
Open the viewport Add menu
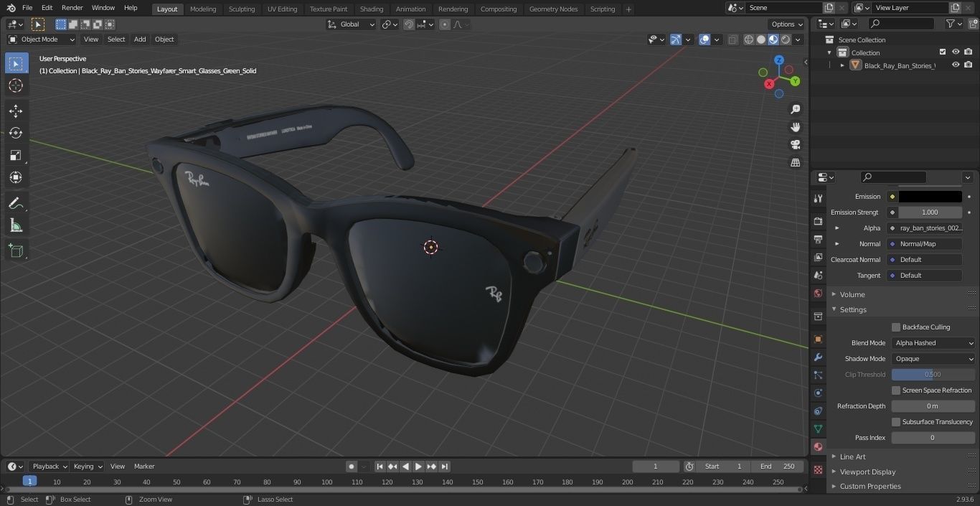(140, 39)
